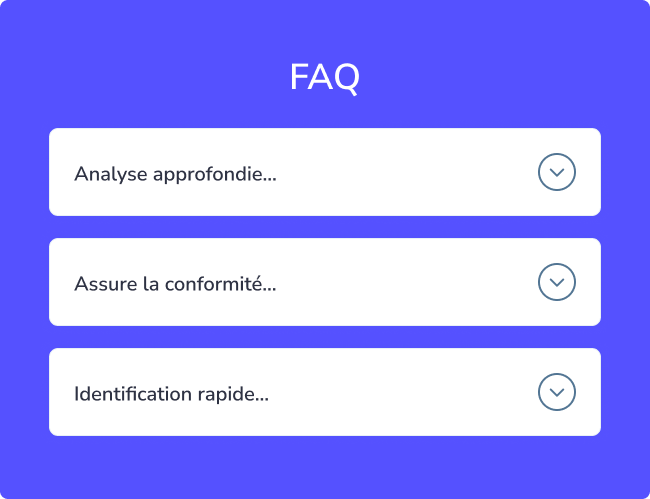
Task: Open the middle accordion card
Action: pyautogui.click(x=324, y=282)
